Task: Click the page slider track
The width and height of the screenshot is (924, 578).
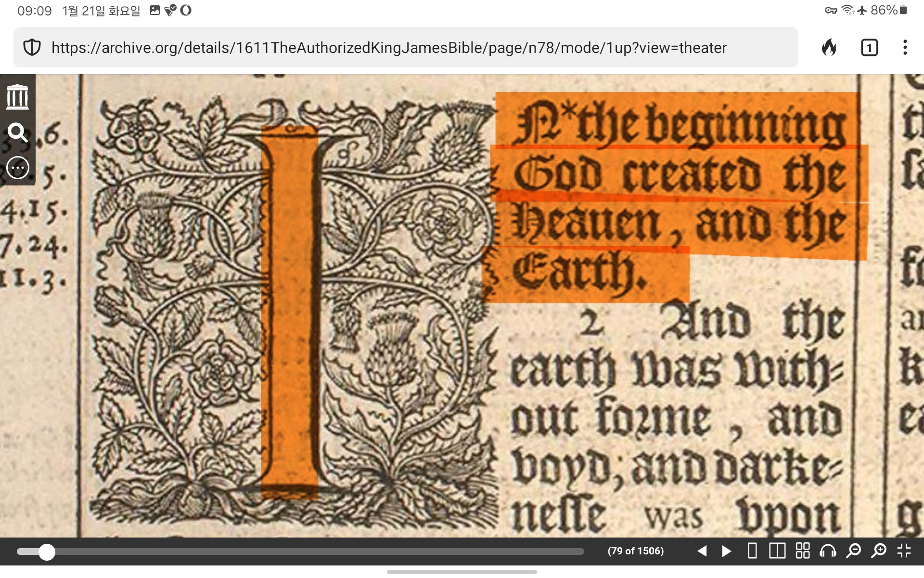Action: 300,552
